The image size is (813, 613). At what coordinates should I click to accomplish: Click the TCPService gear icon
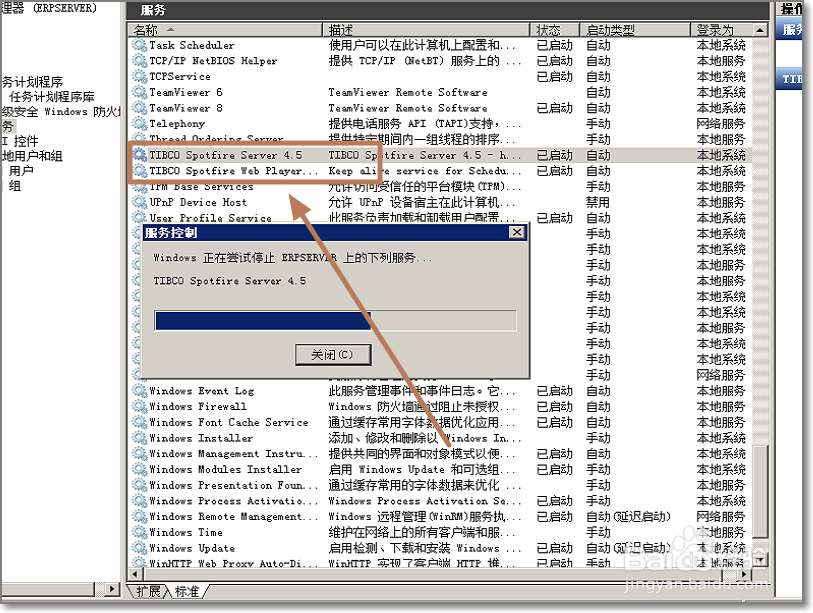tap(139, 76)
